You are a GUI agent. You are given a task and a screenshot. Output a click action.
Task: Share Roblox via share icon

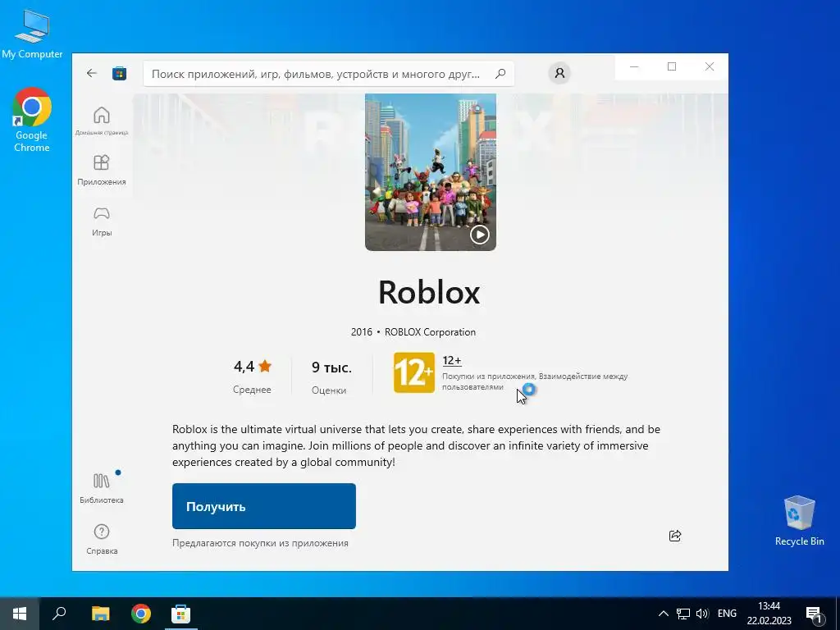tap(675, 535)
